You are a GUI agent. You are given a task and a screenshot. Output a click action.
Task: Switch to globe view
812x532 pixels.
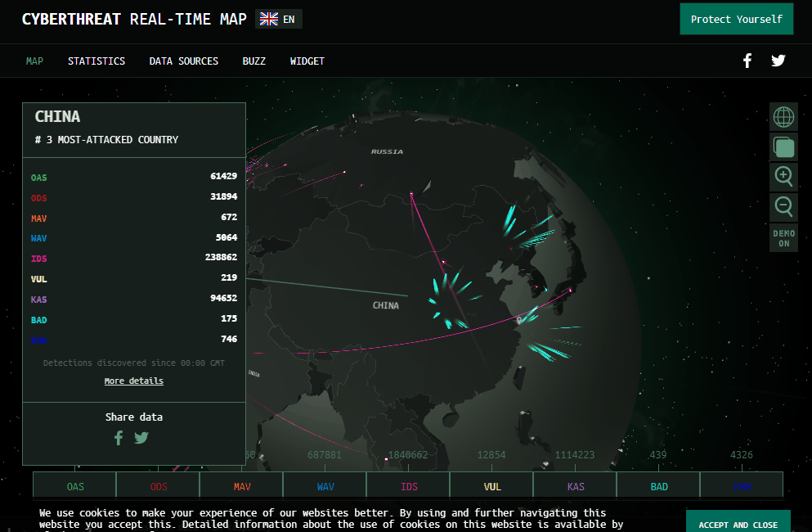[x=783, y=117]
